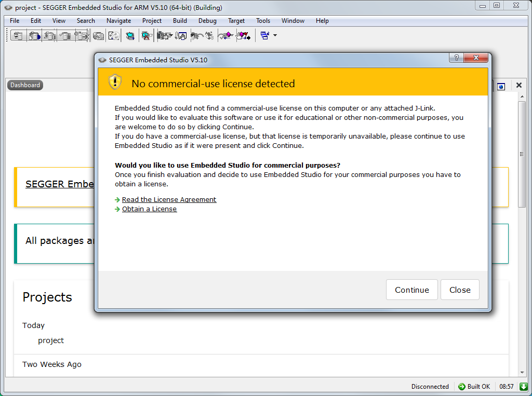Click the cyan chip connect-target toolbar icon
The height and width of the screenshot is (396, 532).
click(x=130, y=36)
